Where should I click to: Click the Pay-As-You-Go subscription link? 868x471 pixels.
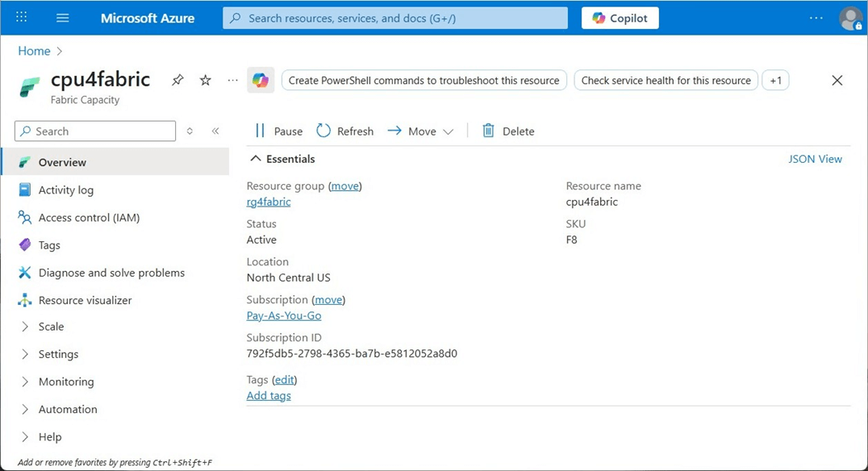284,316
